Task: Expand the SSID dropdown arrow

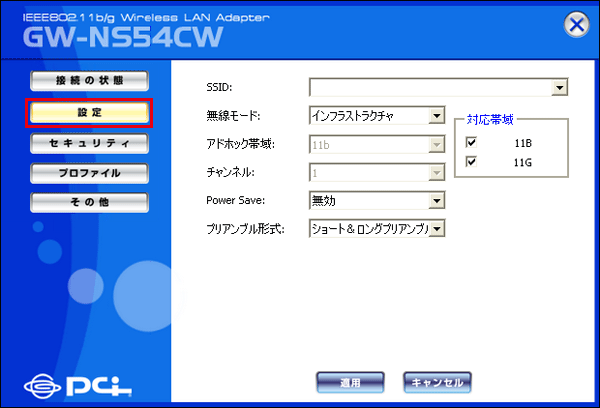Action: 559,88
